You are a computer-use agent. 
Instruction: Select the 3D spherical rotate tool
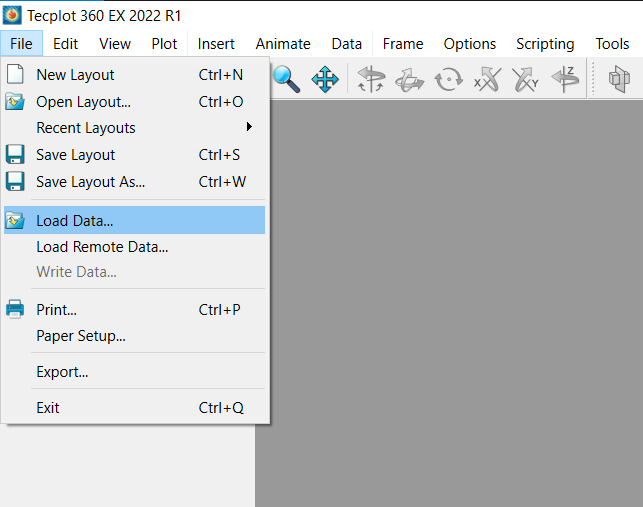click(x=371, y=79)
